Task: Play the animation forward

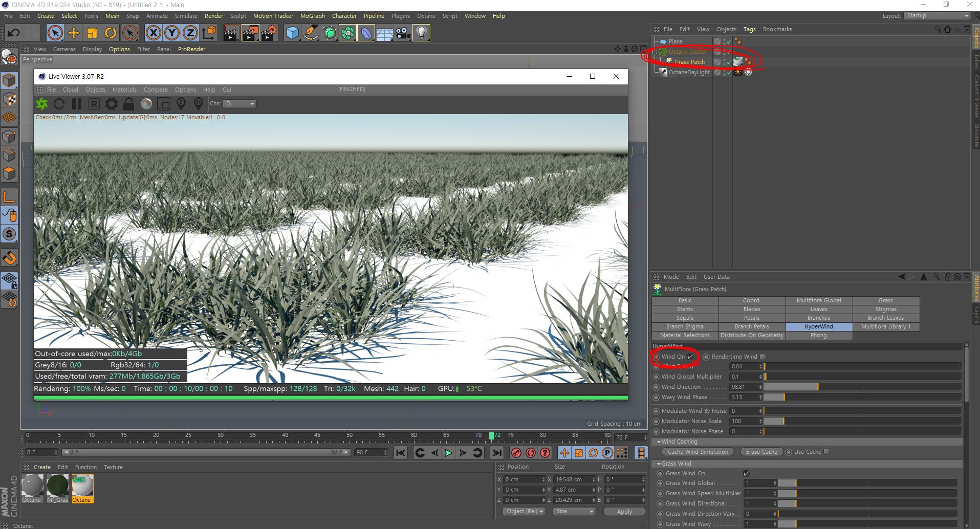Action: click(448, 453)
